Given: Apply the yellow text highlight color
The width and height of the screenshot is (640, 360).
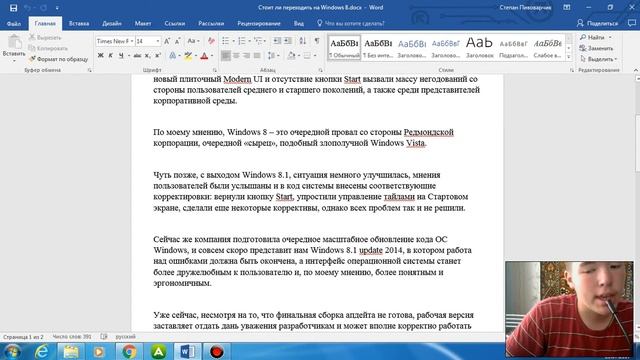Looking at the screenshot, I should point(188,56).
